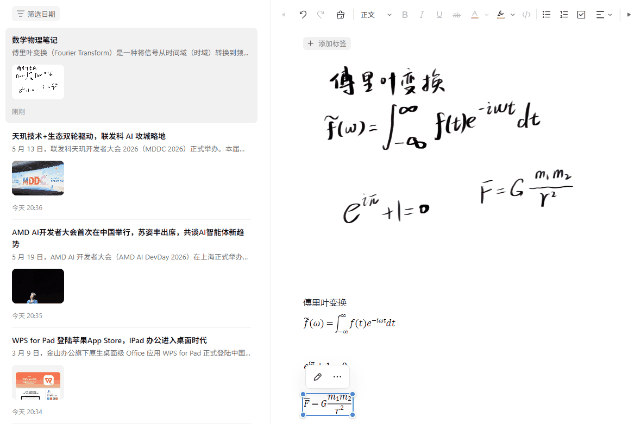The width and height of the screenshot is (641, 424).
Task: Click the 今天 20:35 timestamp
Action: (27, 316)
